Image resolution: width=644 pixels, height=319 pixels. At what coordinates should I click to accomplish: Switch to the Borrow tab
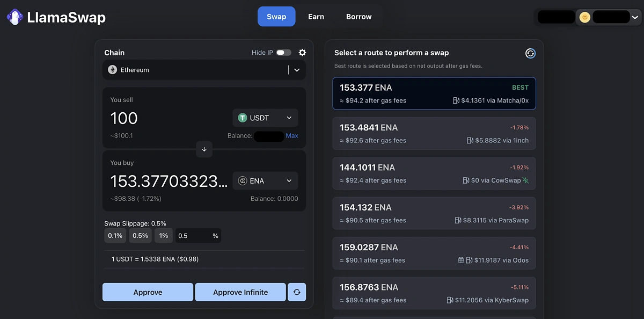pyautogui.click(x=359, y=17)
